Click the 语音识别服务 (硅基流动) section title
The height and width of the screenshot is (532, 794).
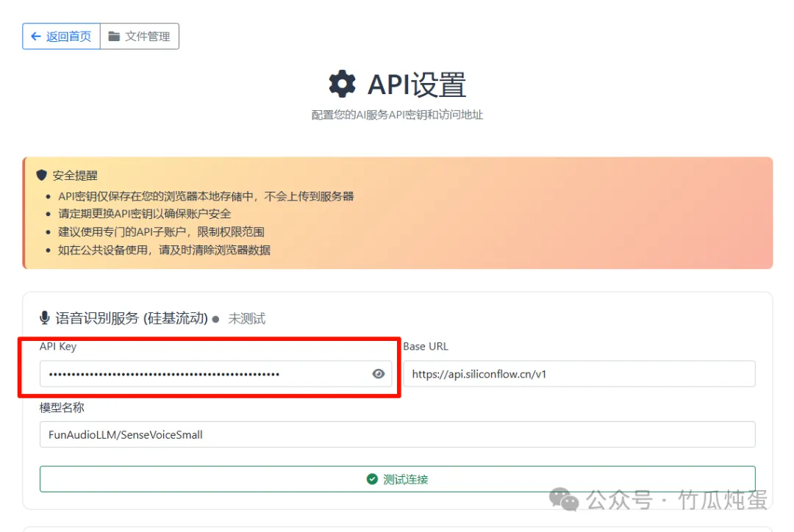(x=132, y=318)
